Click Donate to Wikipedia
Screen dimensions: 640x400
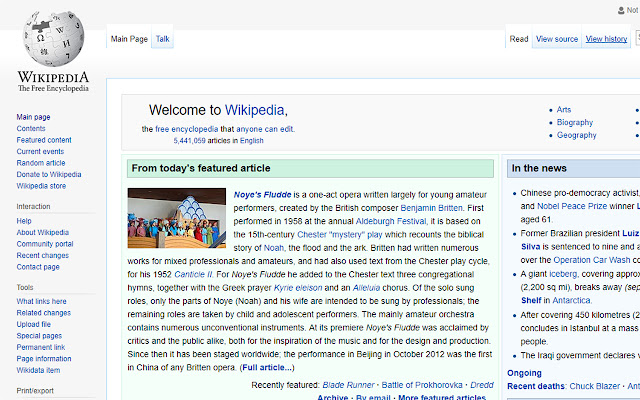pyautogui.click(x=49, y=174)
